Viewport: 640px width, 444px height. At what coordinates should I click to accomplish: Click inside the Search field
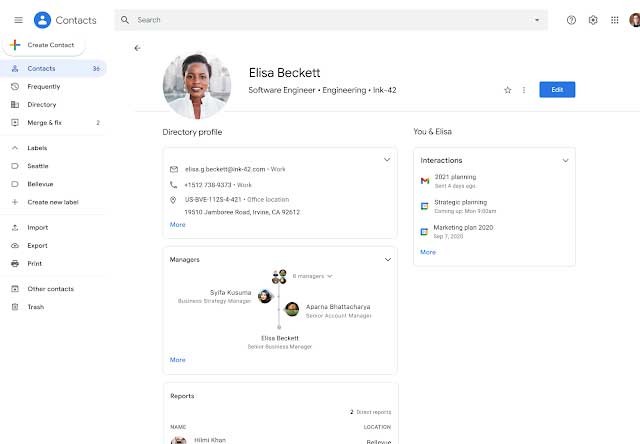click(x=330, y=20)
